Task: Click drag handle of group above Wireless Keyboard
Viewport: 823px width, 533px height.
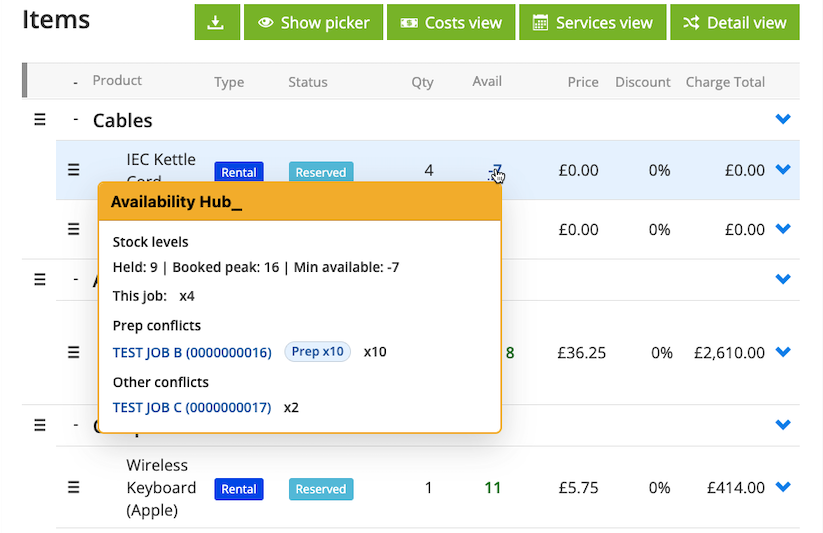Action: pos(40,425)
